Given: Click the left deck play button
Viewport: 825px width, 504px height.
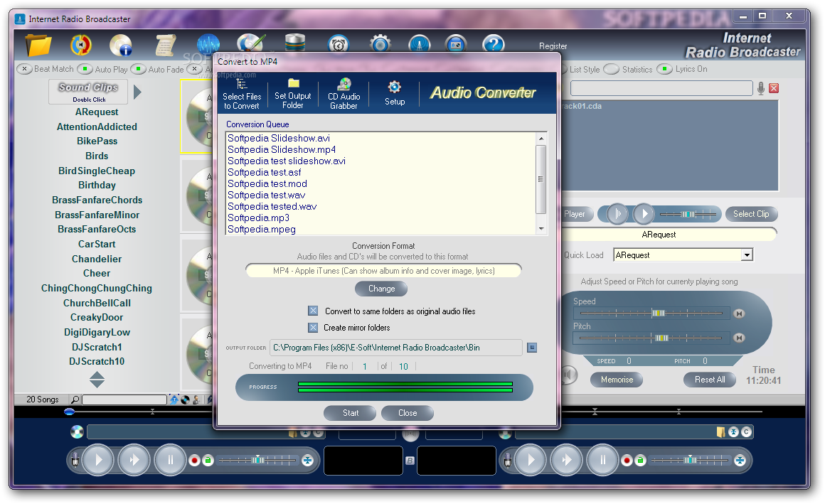Looking at the screenshot, I should pos(98,461).
